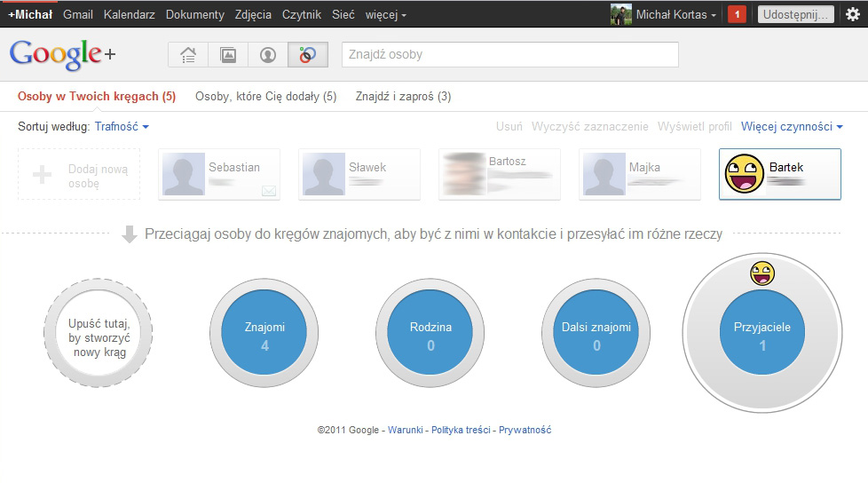Viewport: 868px width, 483px height.
Task: Open the Polityka treści footer link
Action: point(459,430)
